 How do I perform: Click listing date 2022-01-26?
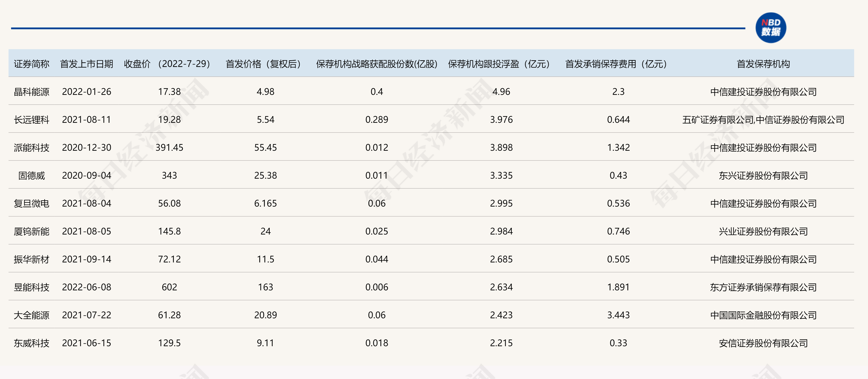click(x=87, y=92)
